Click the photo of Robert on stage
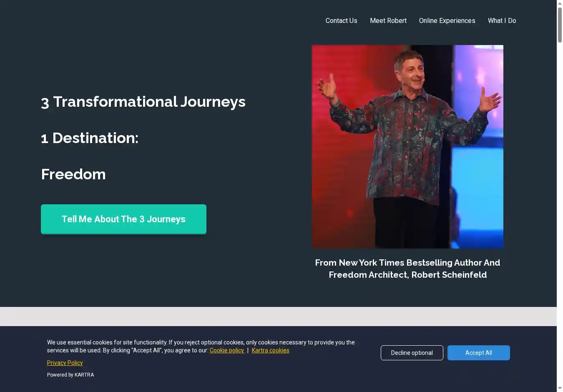The width and height of the screenshot is (563, 392). click(x=407, y=147)
